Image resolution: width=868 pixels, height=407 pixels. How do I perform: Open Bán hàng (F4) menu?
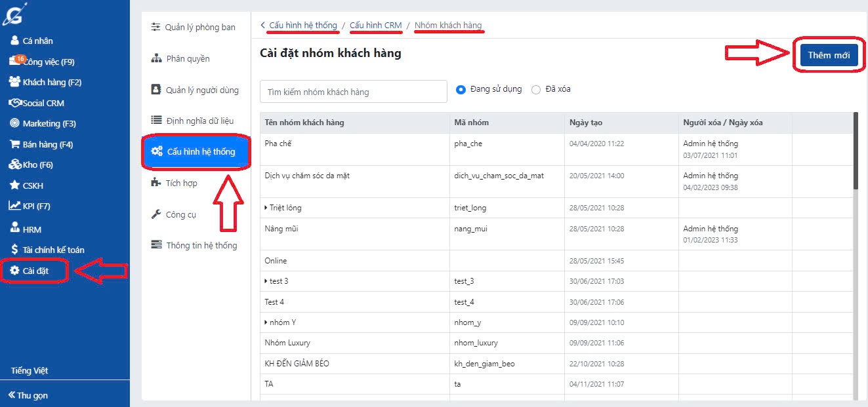(48, 144)
